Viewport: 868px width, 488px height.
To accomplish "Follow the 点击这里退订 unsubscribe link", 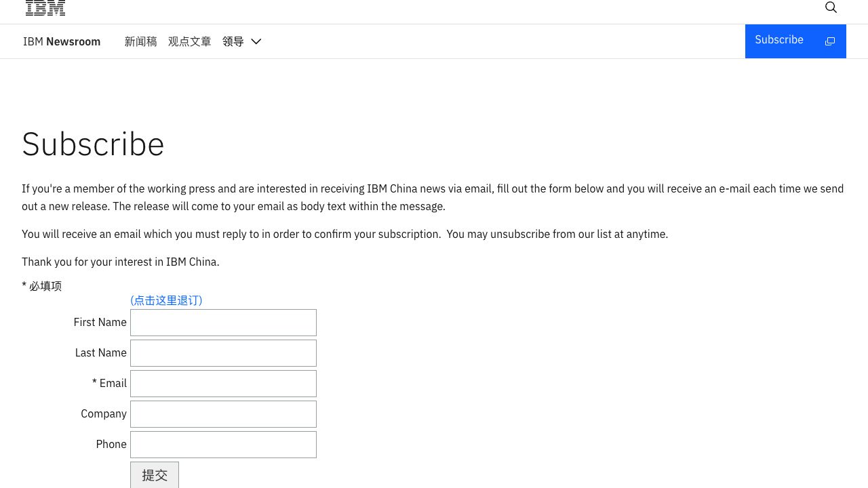I will click(166, 300).
